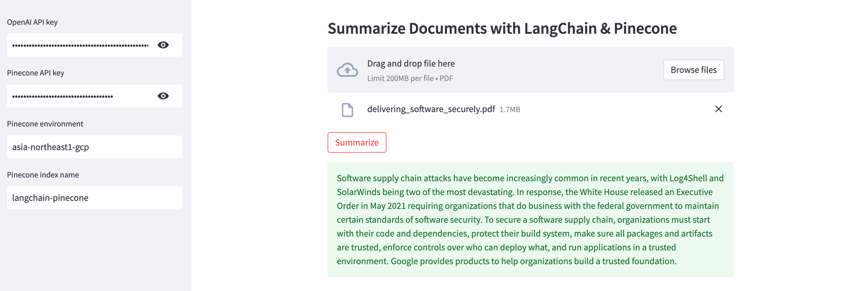Click the page title Summarize Documents heading
This screenshot has width=868, height=291.
pos(502,29)
